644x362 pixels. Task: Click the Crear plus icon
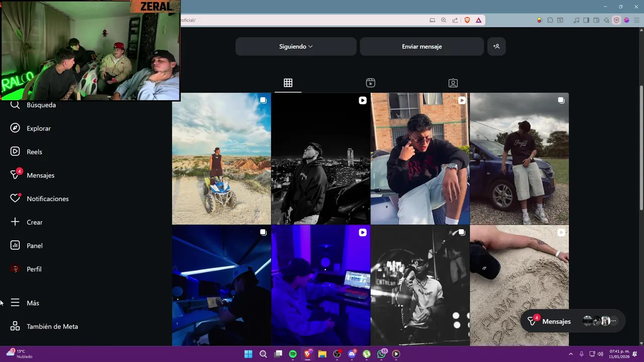(x=15, y=222)
